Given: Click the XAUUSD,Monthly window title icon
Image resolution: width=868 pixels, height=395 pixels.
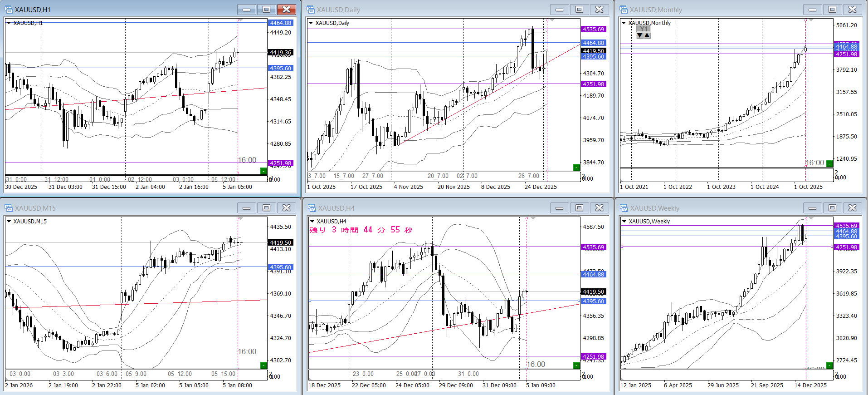Looking at the screenshot, I should coord(624,10).
